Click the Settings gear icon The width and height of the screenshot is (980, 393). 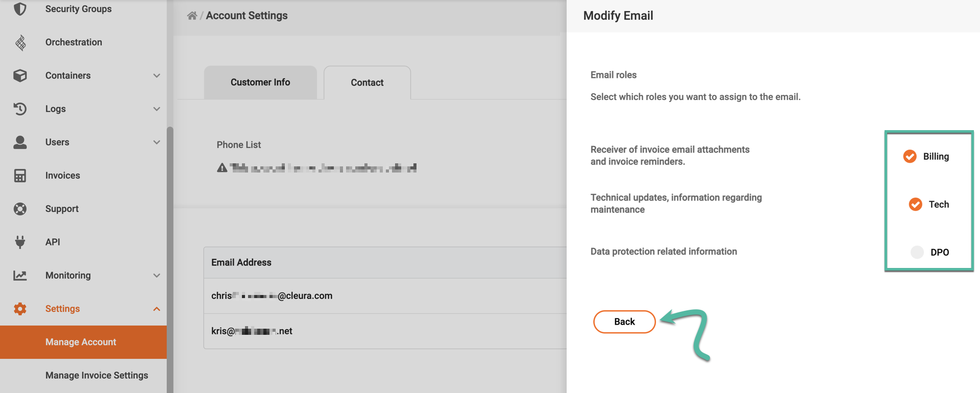[x=20, y=308]
